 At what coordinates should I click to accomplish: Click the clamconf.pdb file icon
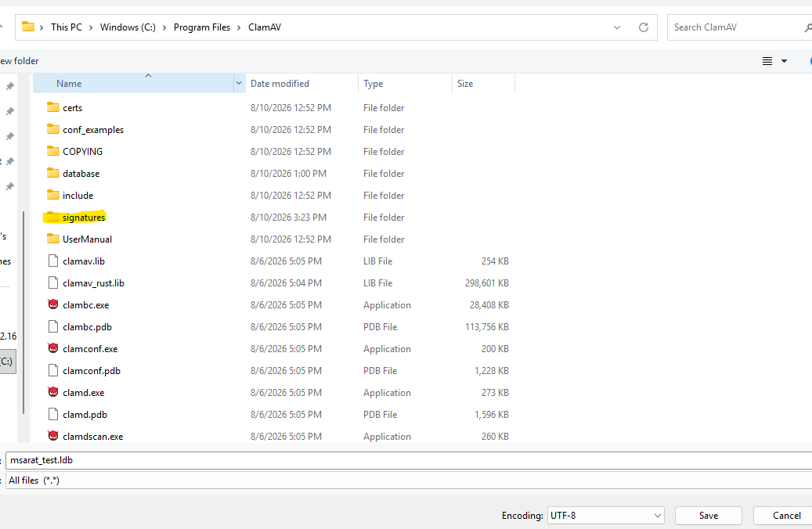pyautogui.click(x=52, y=370)
